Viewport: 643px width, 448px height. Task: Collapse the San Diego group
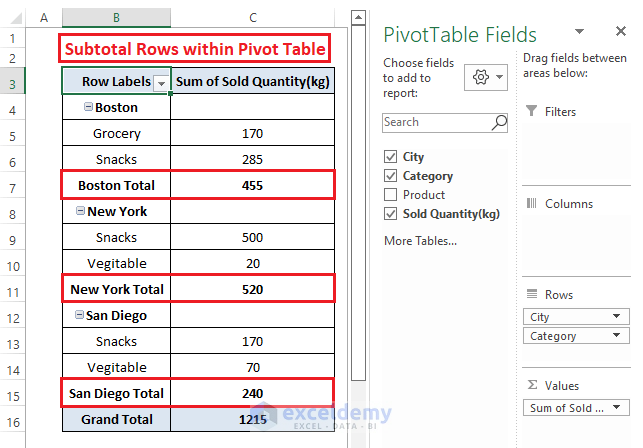[x=76, y=316]
